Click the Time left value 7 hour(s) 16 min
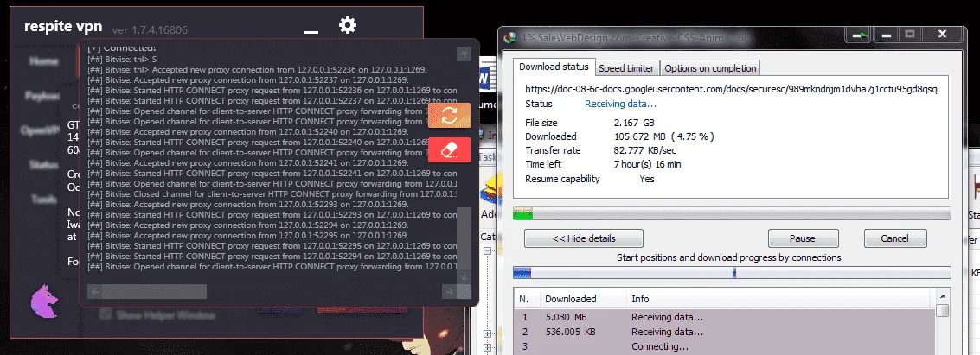Viewport: 980px width, 355px height. pyautogui.click(x=648, y=165)
